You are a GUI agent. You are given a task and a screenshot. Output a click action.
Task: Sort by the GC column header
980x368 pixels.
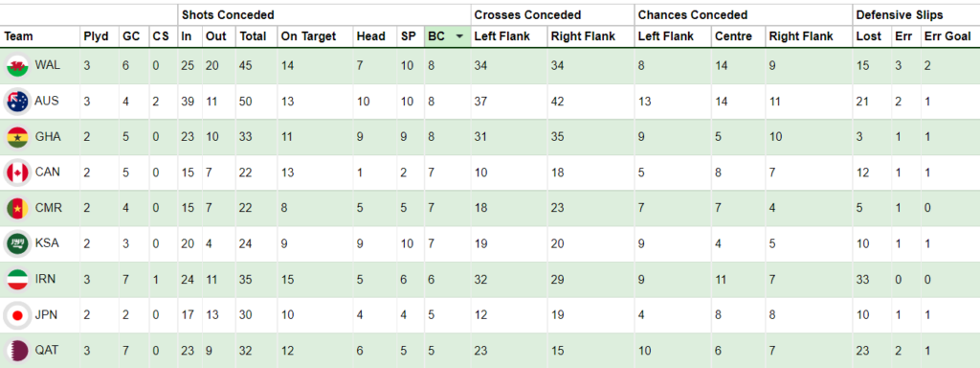click(131, 37)
